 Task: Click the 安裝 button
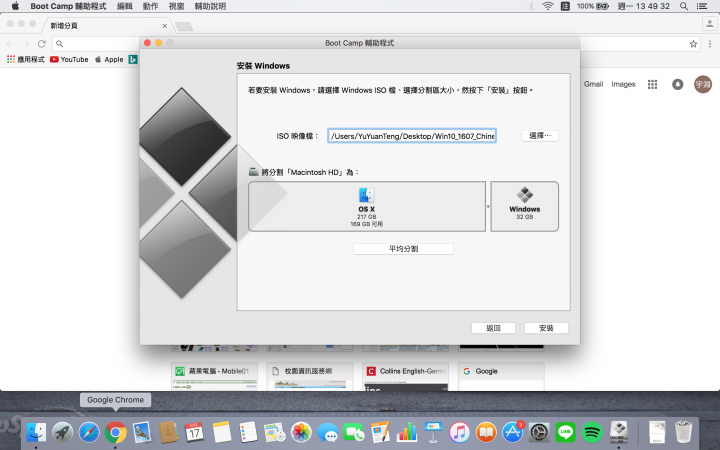tap(546, 328)
